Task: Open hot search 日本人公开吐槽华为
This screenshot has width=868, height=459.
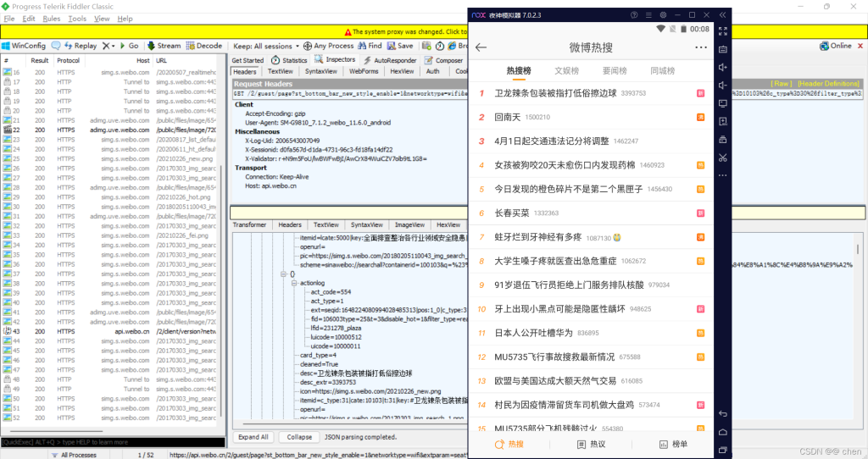Action: pos(591,333)
